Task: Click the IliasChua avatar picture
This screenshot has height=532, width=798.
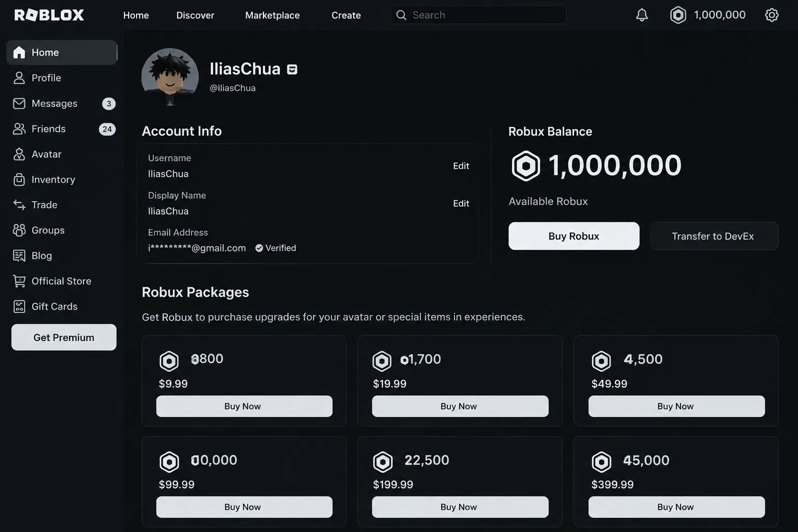Action: tap(170, 77)
